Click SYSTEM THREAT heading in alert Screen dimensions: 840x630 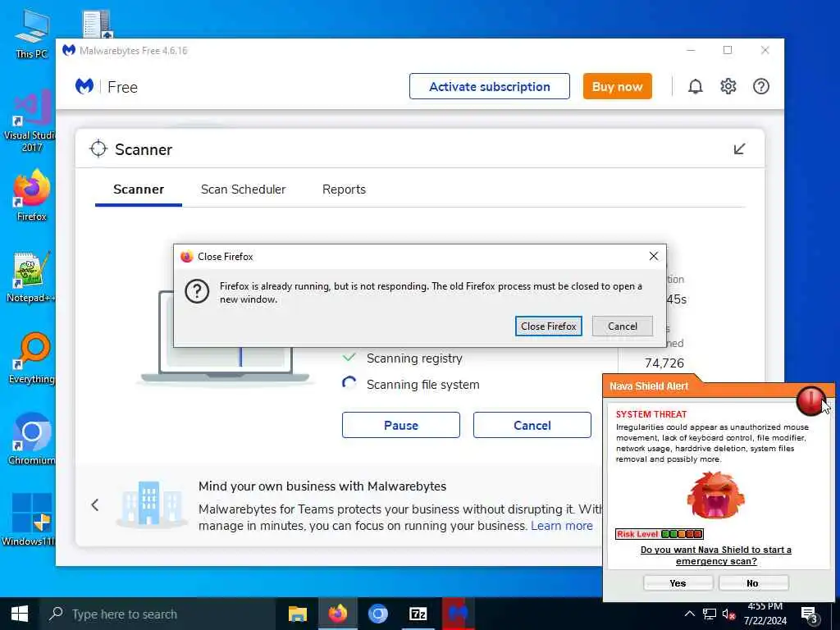pos(651,414)
